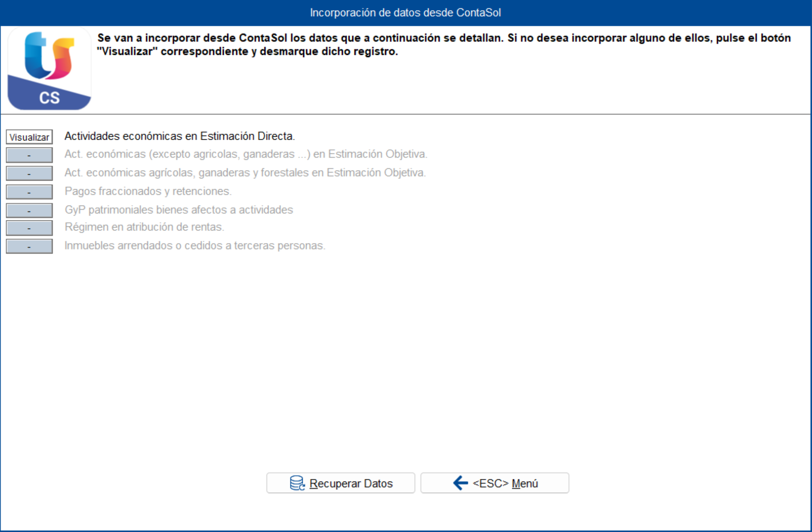Return to menu with ESC Menú button
The image size is (812, 532).
(495, 483)
